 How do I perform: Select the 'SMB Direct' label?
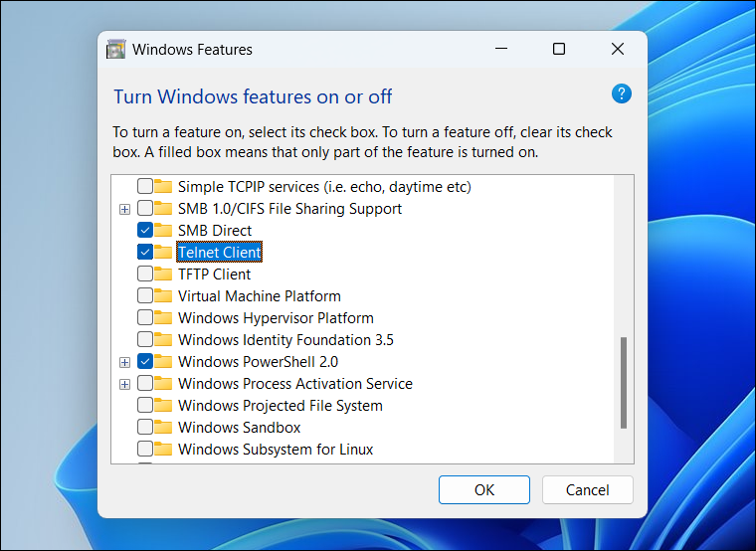tap(215, 230)
